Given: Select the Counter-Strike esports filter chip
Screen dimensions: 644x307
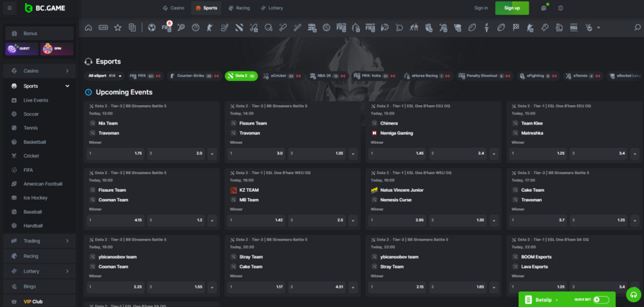Looking at the screenshot, I should point(195,76).
